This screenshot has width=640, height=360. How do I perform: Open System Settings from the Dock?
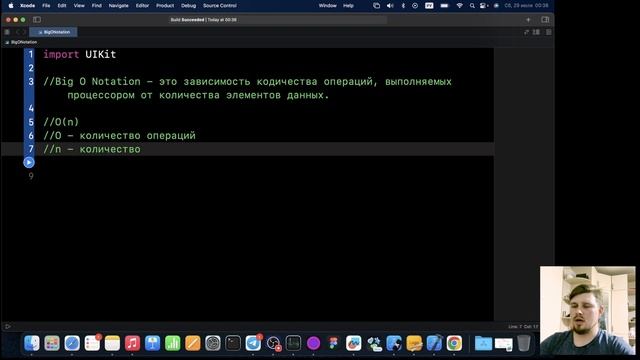click(213, 343)
